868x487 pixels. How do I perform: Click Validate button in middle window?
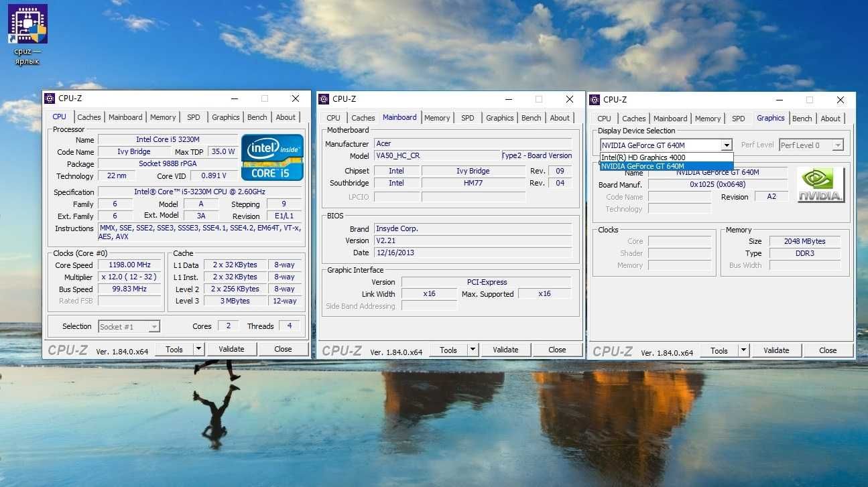[x=505, y=350]
